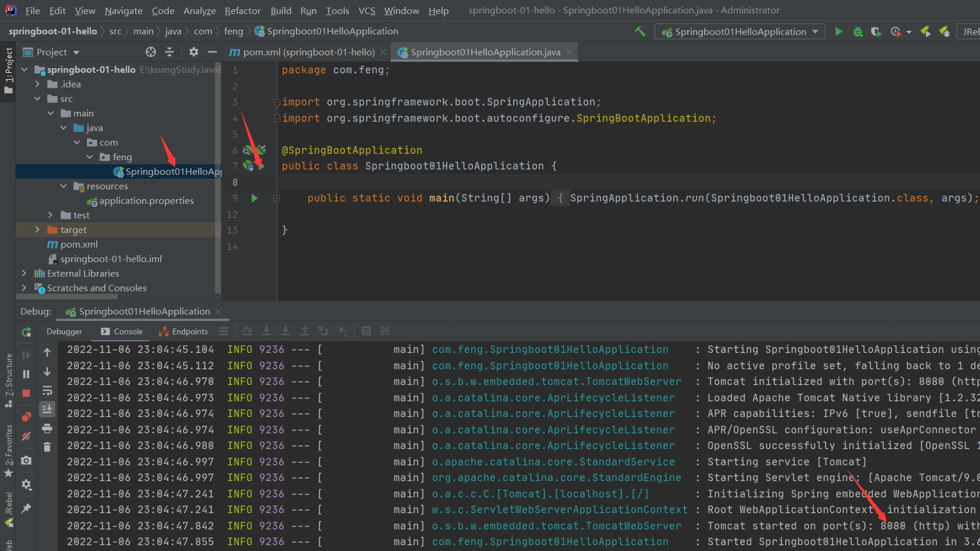Run with Coverage shield icon

[x=876, y=31]
